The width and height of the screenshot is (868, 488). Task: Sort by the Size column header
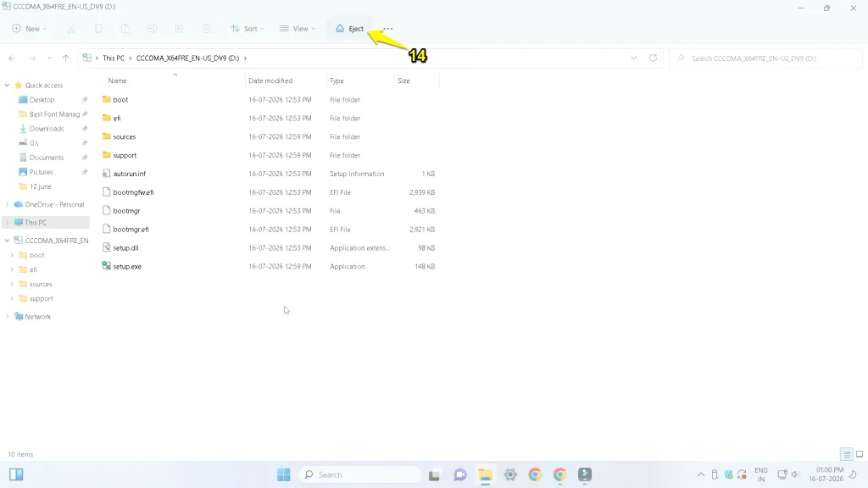tap(403, 80)
